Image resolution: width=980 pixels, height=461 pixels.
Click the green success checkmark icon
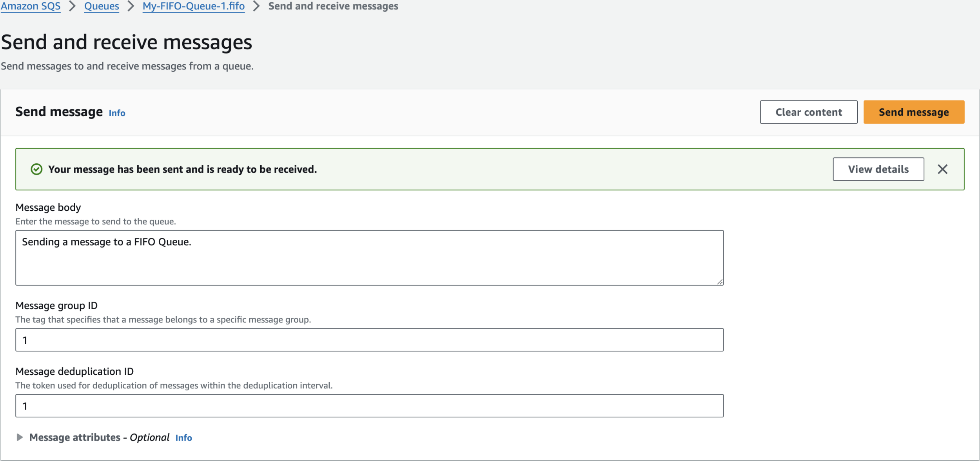(x=36, y=169)
